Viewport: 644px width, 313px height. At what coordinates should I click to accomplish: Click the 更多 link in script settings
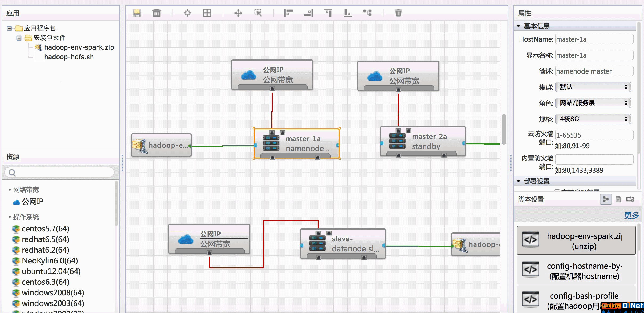tap(631, 215)
